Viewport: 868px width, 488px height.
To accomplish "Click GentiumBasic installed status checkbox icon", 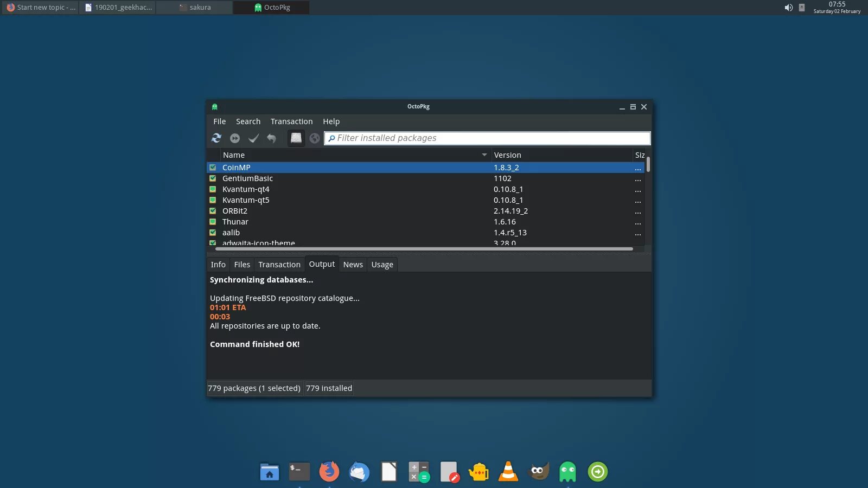I will pyautogui.click(x=213, y=178).
